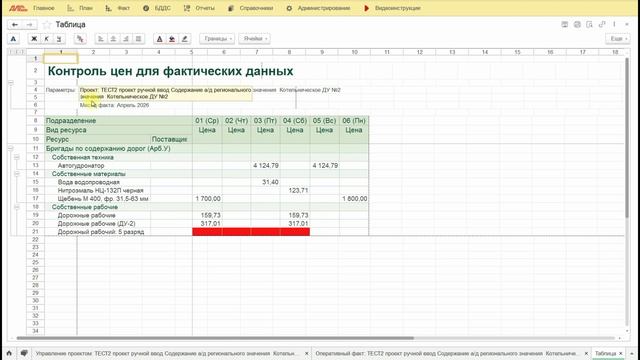Add Таблица to favorites with the star
The image size is (640, 360).
tap(47, 25)
